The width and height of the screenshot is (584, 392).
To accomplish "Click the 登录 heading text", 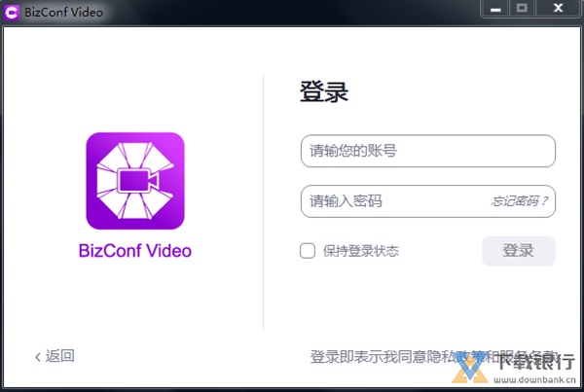I will (x=324, y=91).
